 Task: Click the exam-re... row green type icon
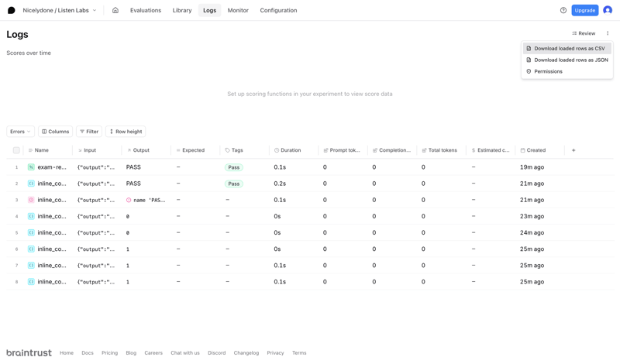(31, 167)
